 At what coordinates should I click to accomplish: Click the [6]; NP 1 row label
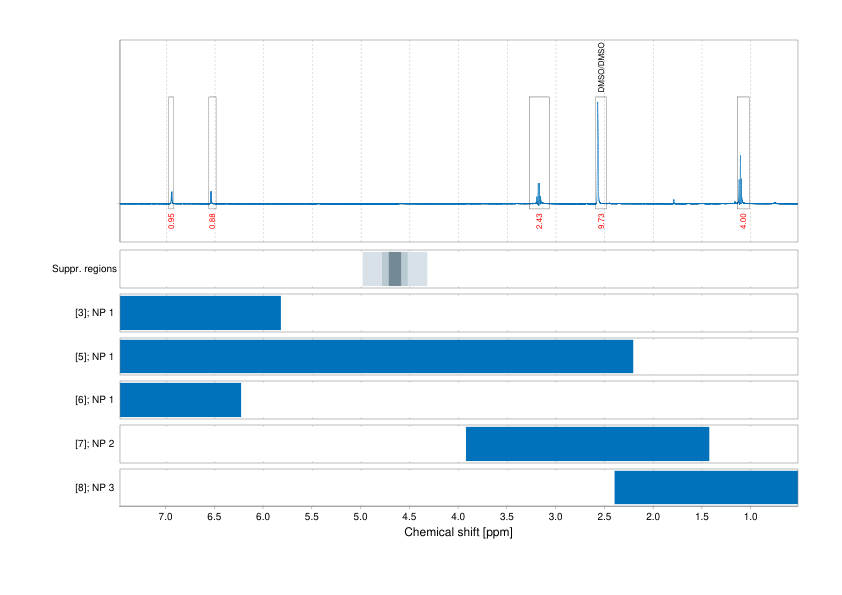click(96, 398)
